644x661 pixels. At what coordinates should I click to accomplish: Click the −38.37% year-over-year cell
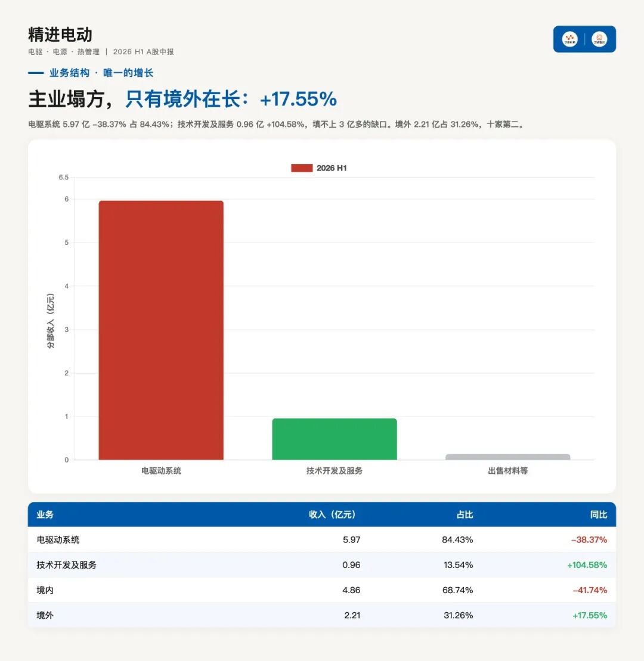click(589, 539)
